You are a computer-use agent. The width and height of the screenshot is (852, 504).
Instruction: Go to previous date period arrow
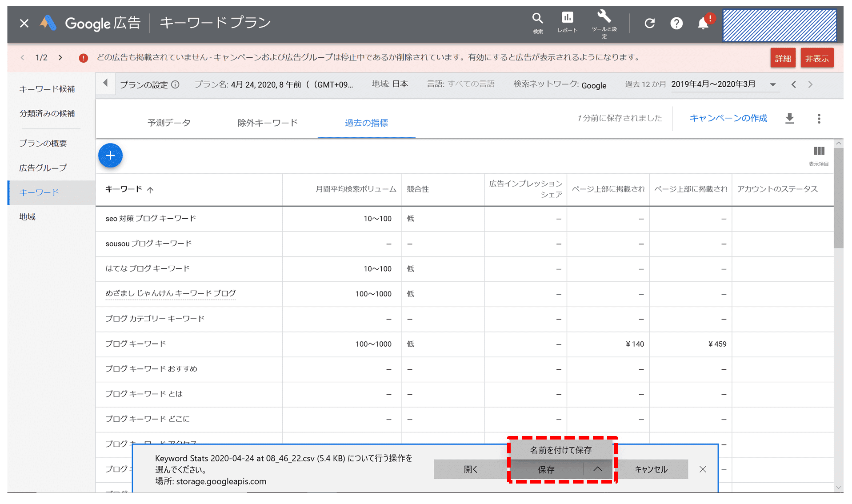(x=794, y=84)
